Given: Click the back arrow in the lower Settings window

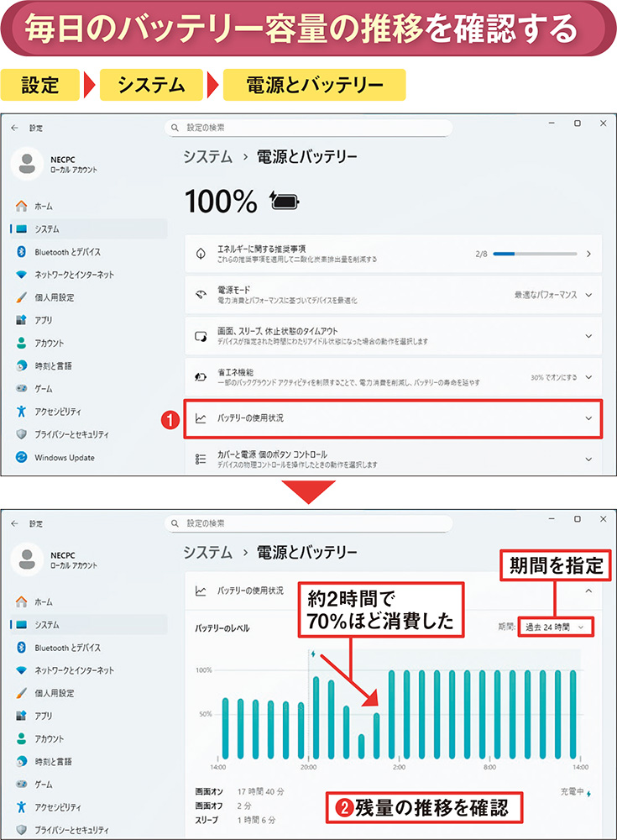Looking at the screenshot, I should tap(14, 523).
